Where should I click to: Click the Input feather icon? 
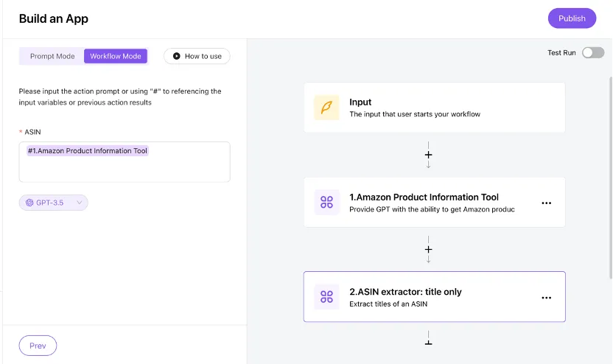[326, 108]
